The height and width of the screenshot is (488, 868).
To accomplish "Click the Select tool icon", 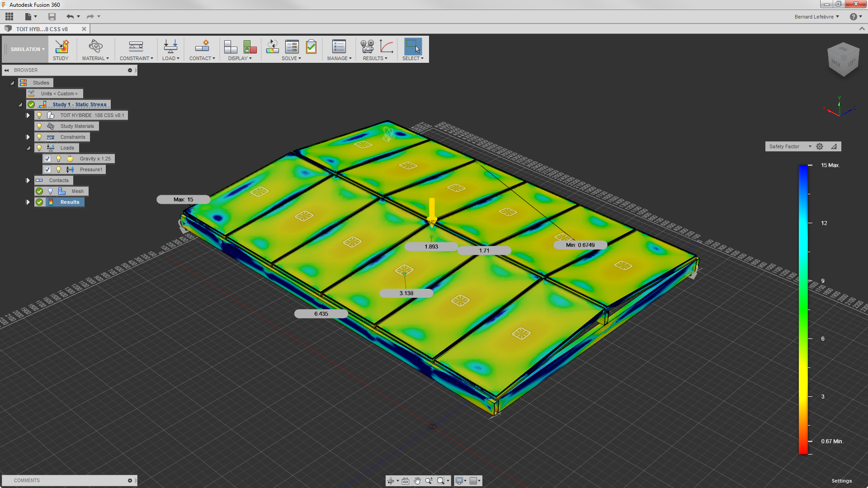I will [x=413, y=47].
